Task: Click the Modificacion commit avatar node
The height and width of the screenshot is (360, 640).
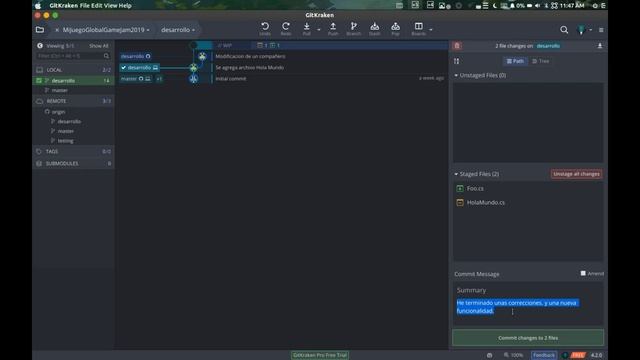Action: (202, 56)
